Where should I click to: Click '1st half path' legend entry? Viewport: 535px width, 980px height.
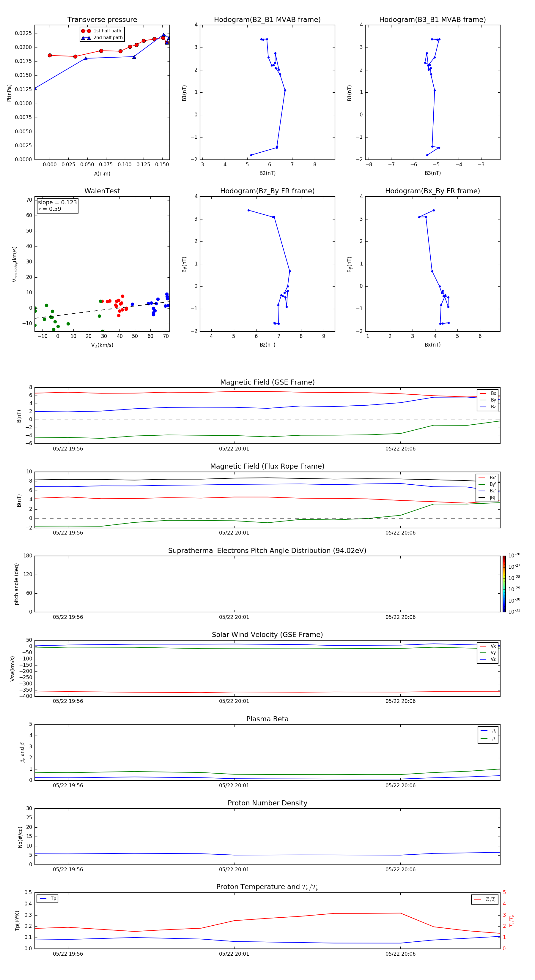(102, 31)
